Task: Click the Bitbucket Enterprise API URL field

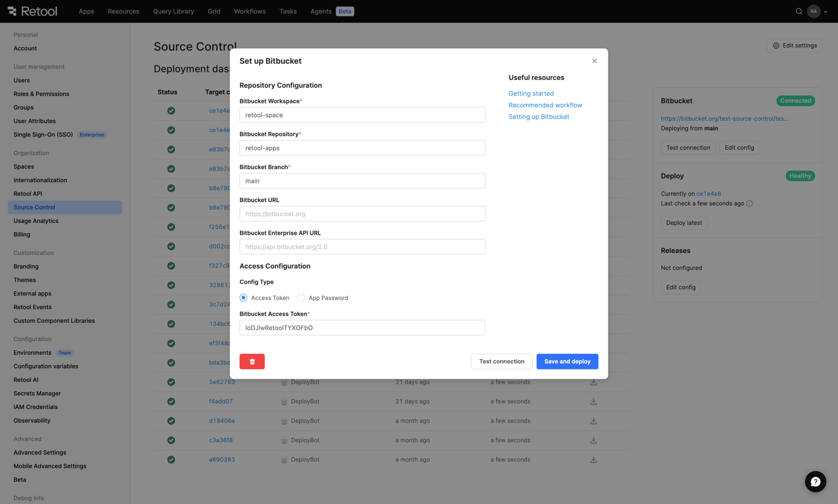Action: coord(362,247)
